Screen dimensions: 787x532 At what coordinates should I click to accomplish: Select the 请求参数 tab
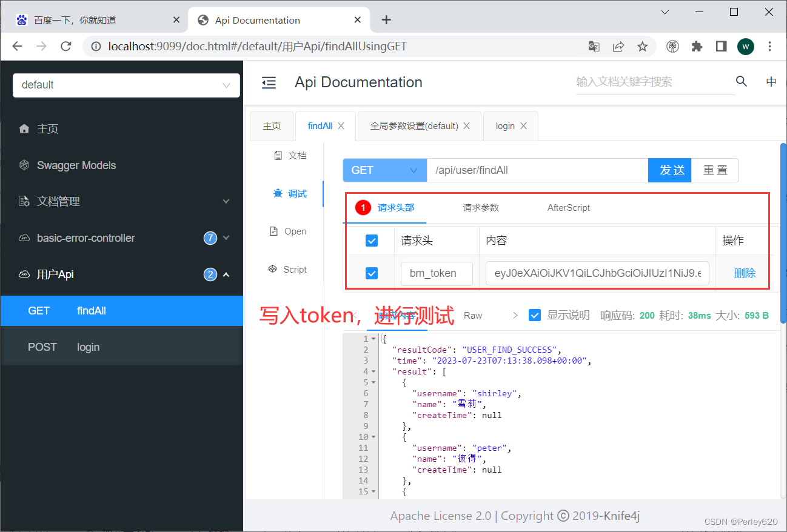point(481,208)
